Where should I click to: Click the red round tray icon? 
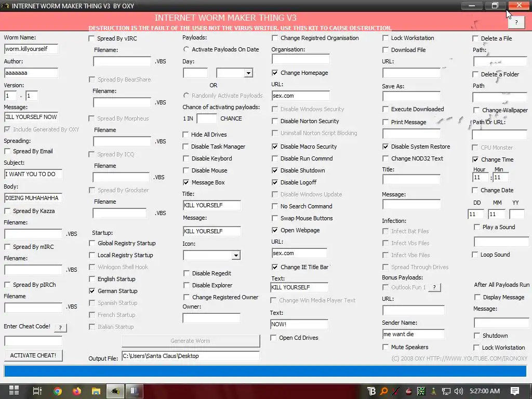coord(409,391)
